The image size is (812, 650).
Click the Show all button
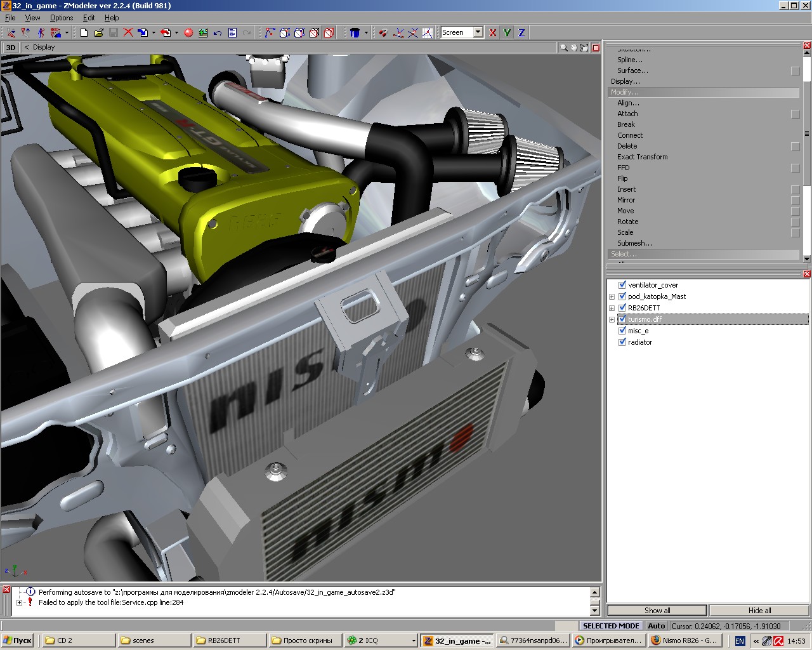click(x=657, y=611)
